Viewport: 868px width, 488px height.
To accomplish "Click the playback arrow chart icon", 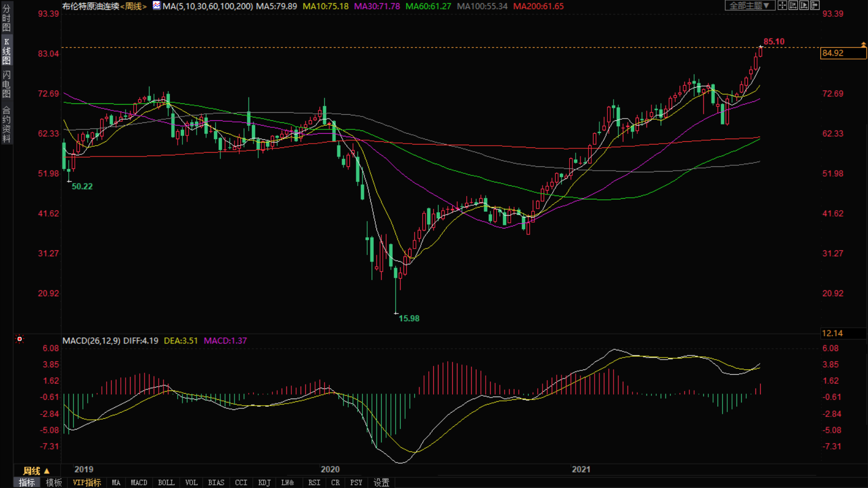I will [x=804, y=5].
